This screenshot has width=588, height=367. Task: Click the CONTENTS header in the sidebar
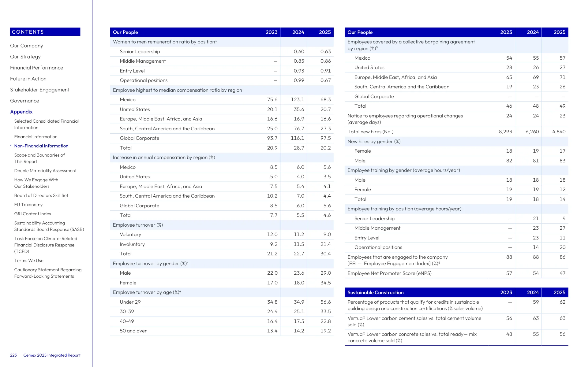[x=45, y=32]
